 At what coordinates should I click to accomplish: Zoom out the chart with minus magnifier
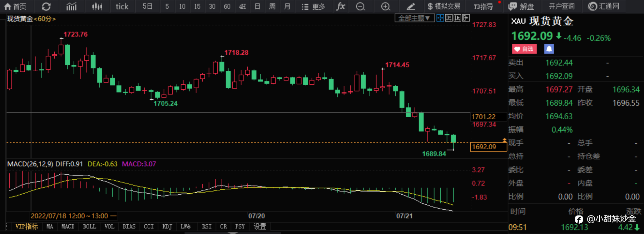pos(361,6)
